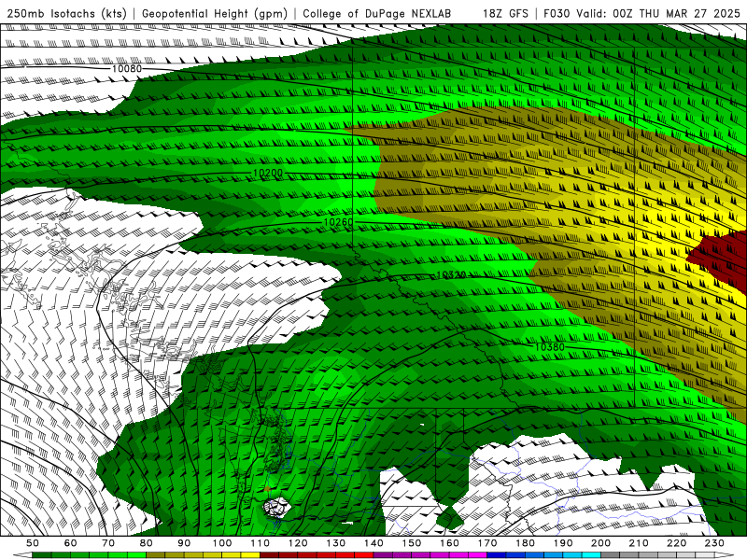
Task: Click the 50 value on the color scale
Action: click(x=33, y=543)
